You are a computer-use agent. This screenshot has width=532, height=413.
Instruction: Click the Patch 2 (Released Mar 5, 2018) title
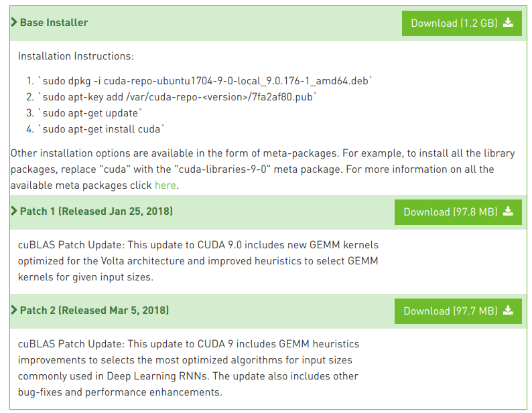(94, 311)
